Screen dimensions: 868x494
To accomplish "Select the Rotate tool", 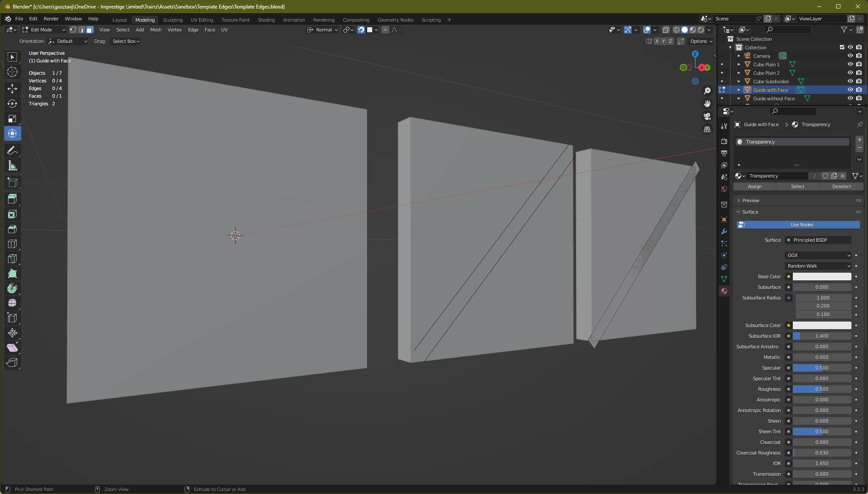I will pos(12,104).
